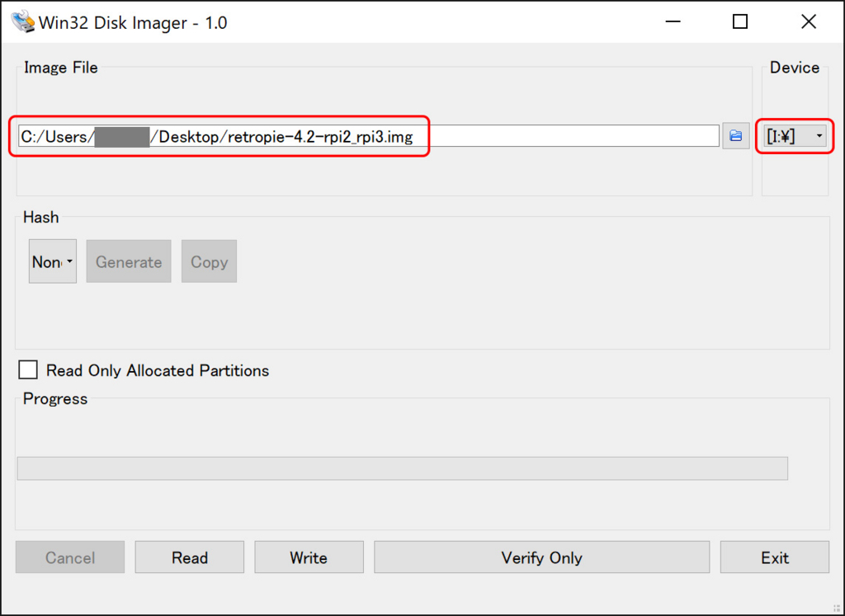Click the Win32 Disk Imager title bar icon
The width and height of the screenshot is (845, 616).
pyautogui.click(x=22, y=22)
